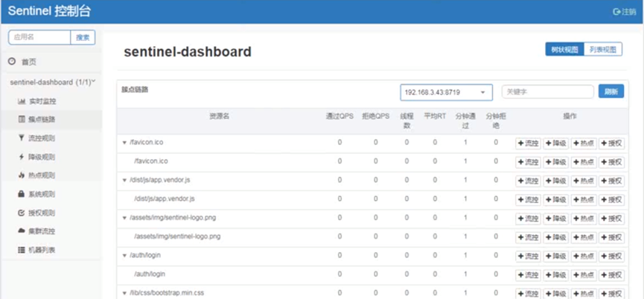Add 授权 rule for child /assets/img/sentinel-logo.png row
The image size is (644, 299).
tap(611, 237)
